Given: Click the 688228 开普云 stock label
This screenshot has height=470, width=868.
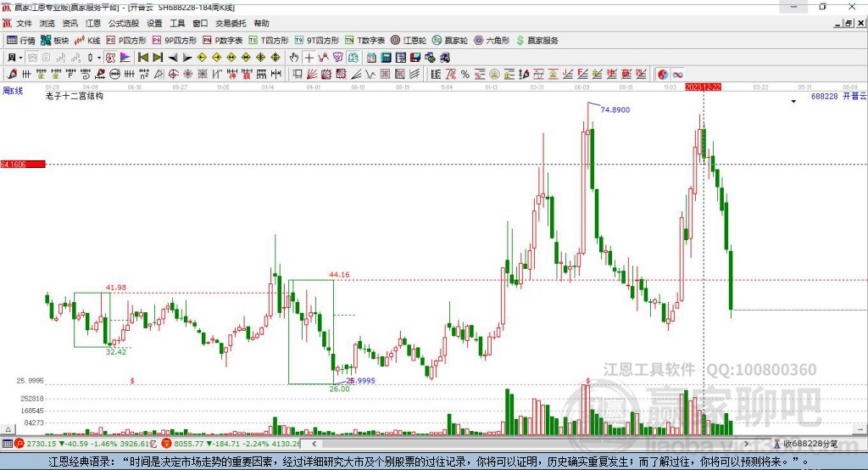Looking at the screenshot, I should click(838, 97).
